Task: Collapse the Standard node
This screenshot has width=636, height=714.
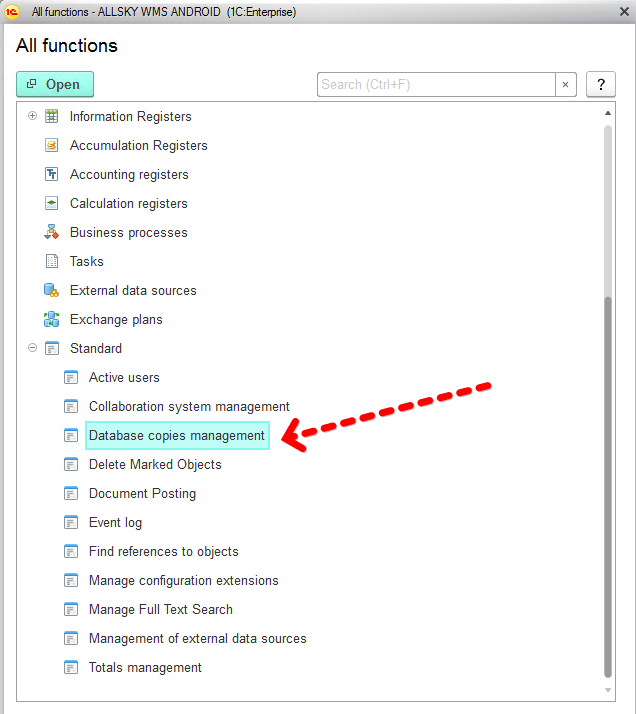Action: click(x=32, y=348)
